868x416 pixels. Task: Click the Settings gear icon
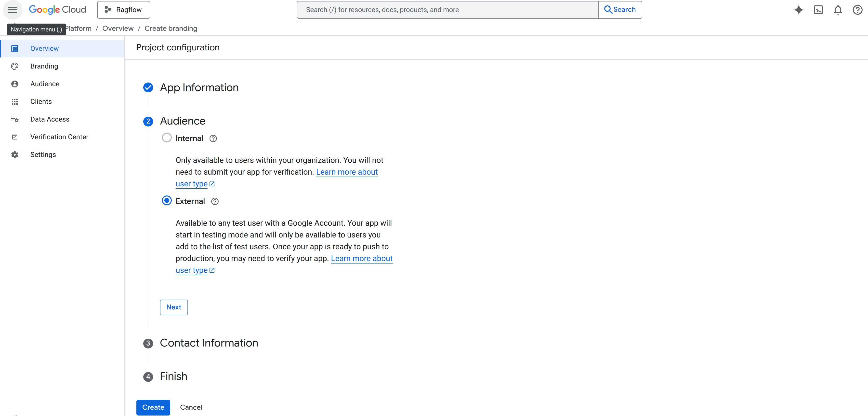coord(14,154)
